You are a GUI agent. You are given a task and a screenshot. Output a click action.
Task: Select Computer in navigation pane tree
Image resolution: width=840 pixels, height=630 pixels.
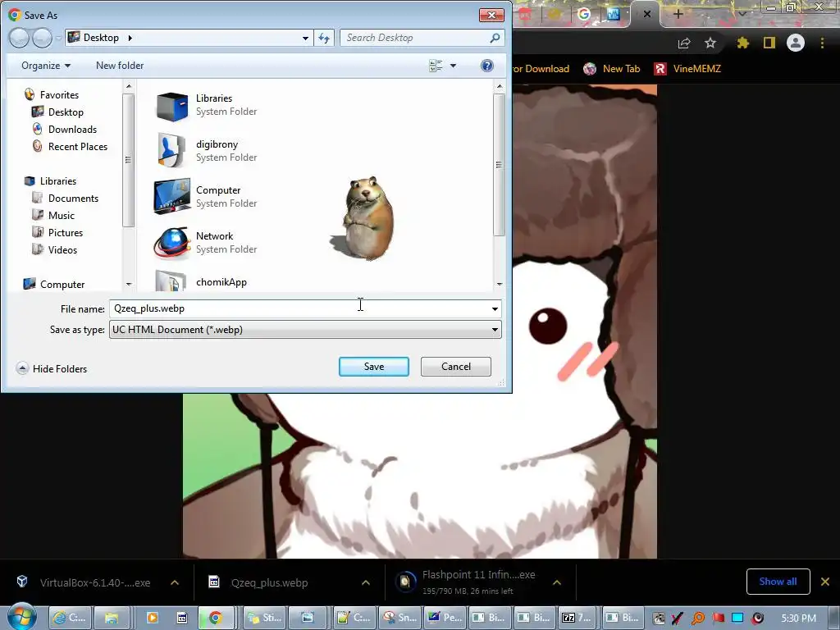pos(62,285)
